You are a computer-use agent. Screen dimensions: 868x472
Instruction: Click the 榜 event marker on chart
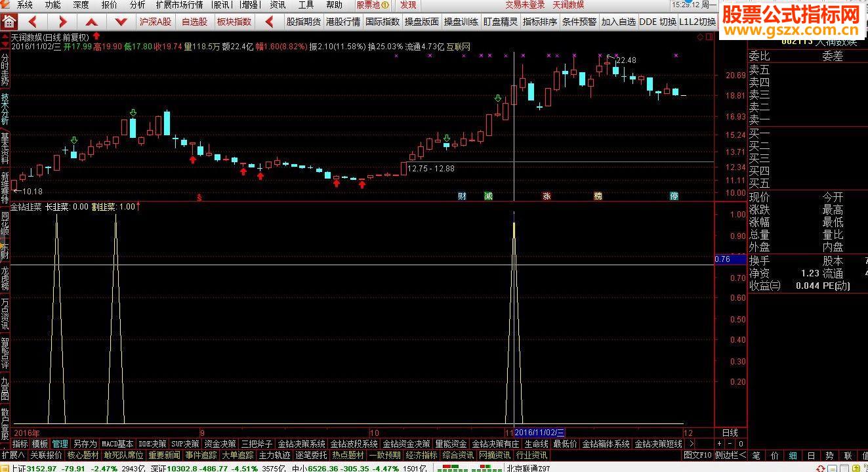coord(598,196)
